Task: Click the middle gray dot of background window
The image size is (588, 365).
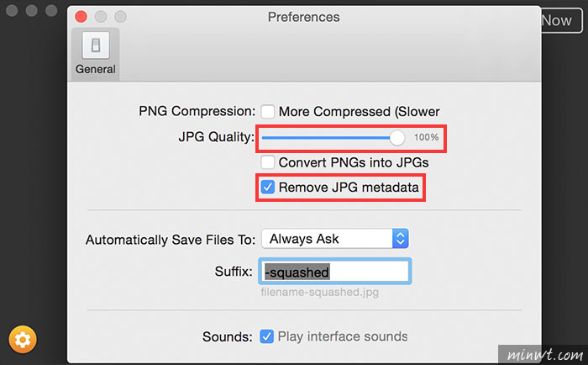Action: pos(32,11)
